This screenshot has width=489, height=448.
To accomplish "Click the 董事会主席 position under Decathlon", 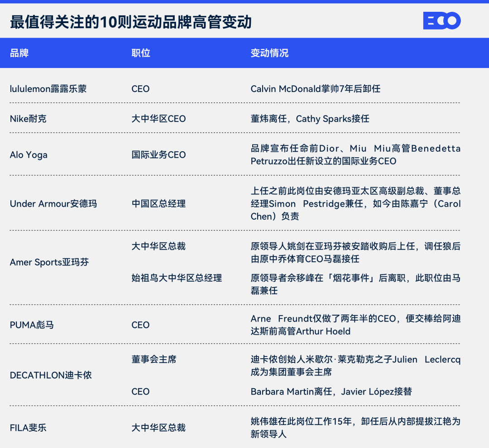I will (154, 359).
